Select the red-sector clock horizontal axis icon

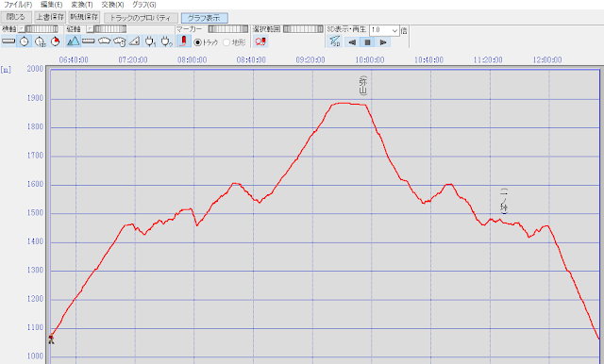[x=56, y=41]
